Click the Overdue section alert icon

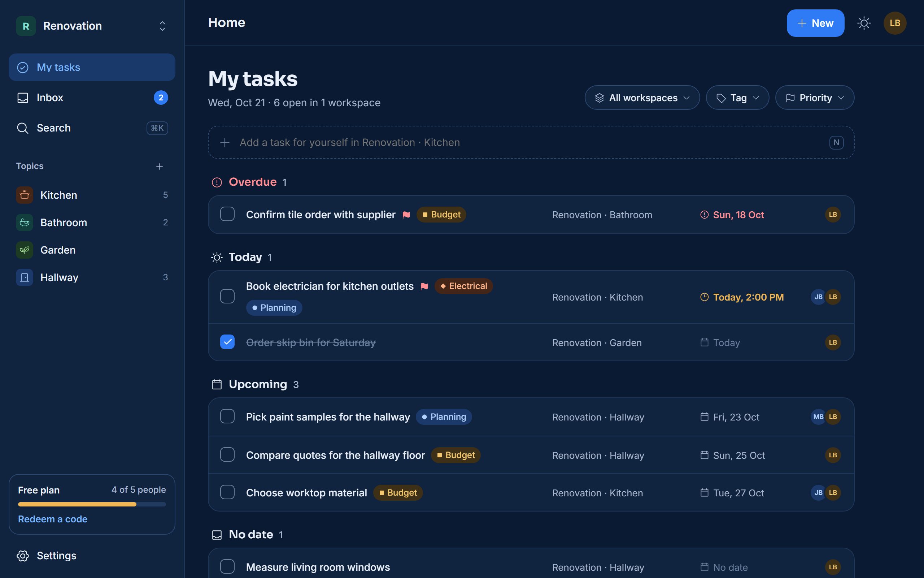point(217,182)
